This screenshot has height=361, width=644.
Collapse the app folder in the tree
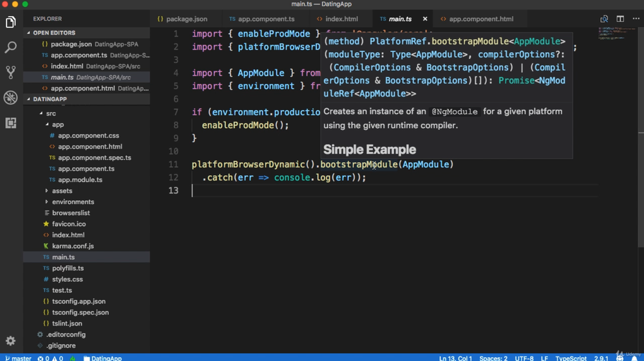pyautogui.click(x=57, y=125)
